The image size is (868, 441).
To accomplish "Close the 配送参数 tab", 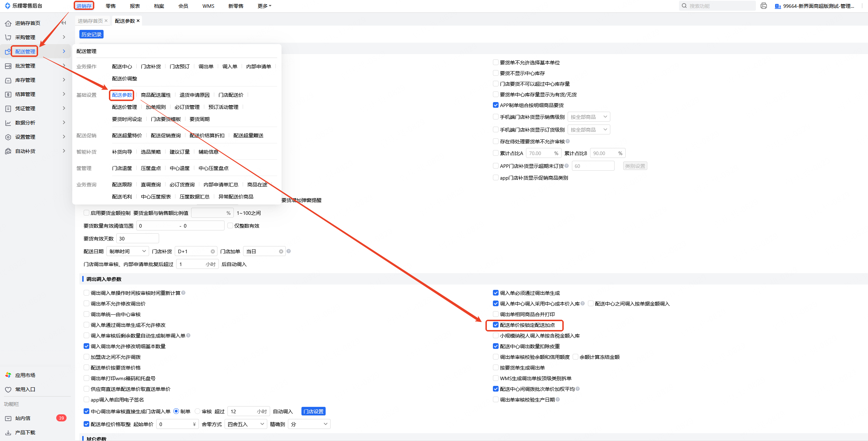I will click(x=138, y=21).
